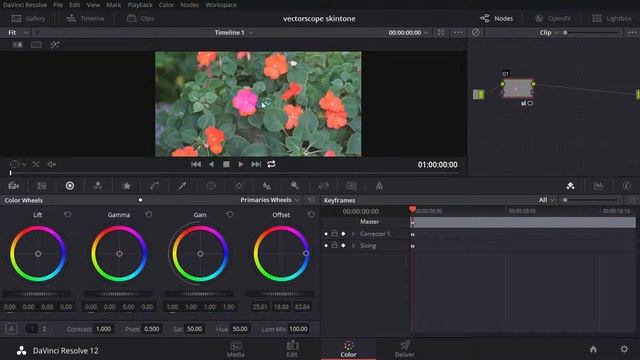Toggle the bypass grades icon
Image resolution: width=640 pixels, height=360 pixels.
[x=476, y=32]
